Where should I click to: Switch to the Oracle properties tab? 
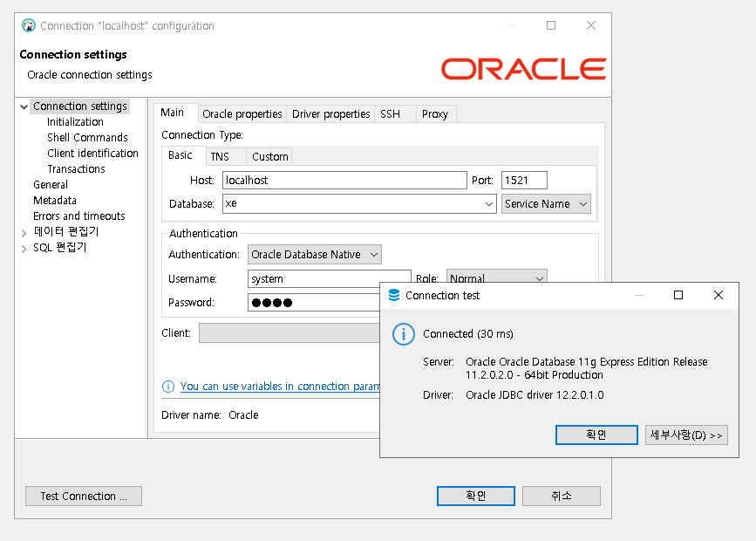[x=242, y=114]
